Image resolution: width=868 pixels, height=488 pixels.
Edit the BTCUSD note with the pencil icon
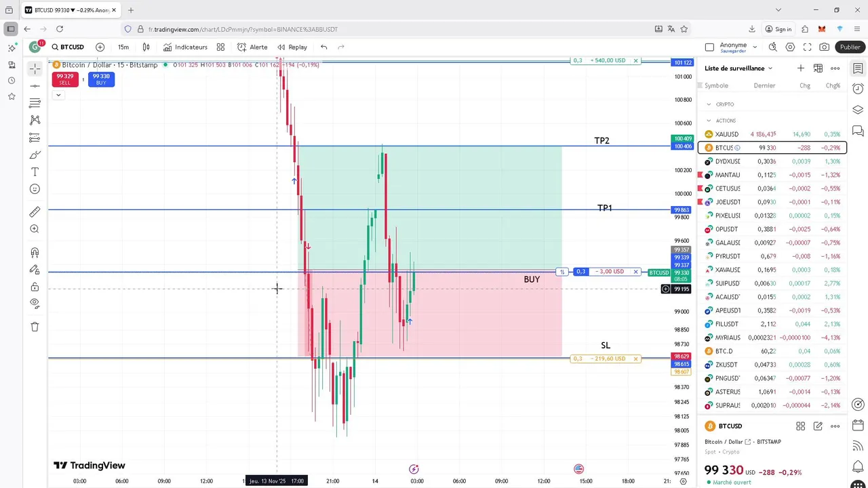[x=818, y=426]
